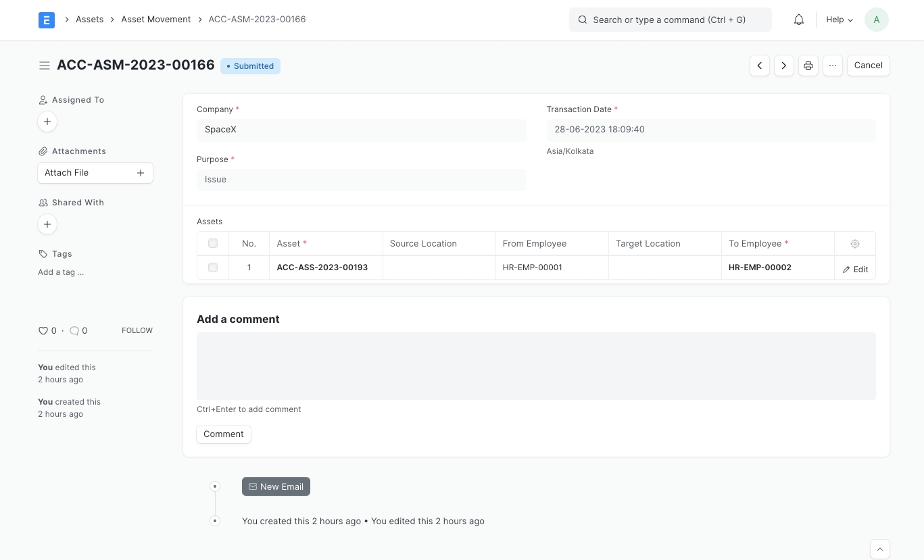Expand the Help dropdown menu
The height and width of the screenshot is (560, 924).
(x=839, y=20)
